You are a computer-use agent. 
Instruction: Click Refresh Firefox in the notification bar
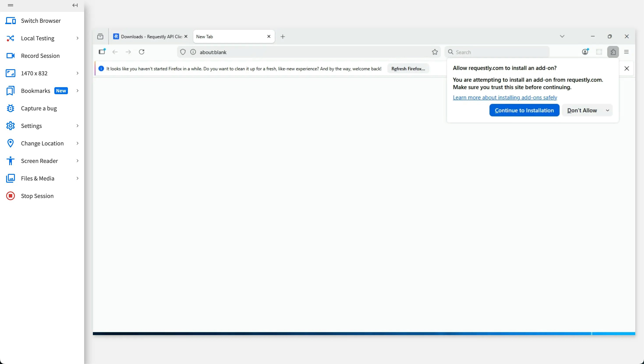click(x=408, y=69)
